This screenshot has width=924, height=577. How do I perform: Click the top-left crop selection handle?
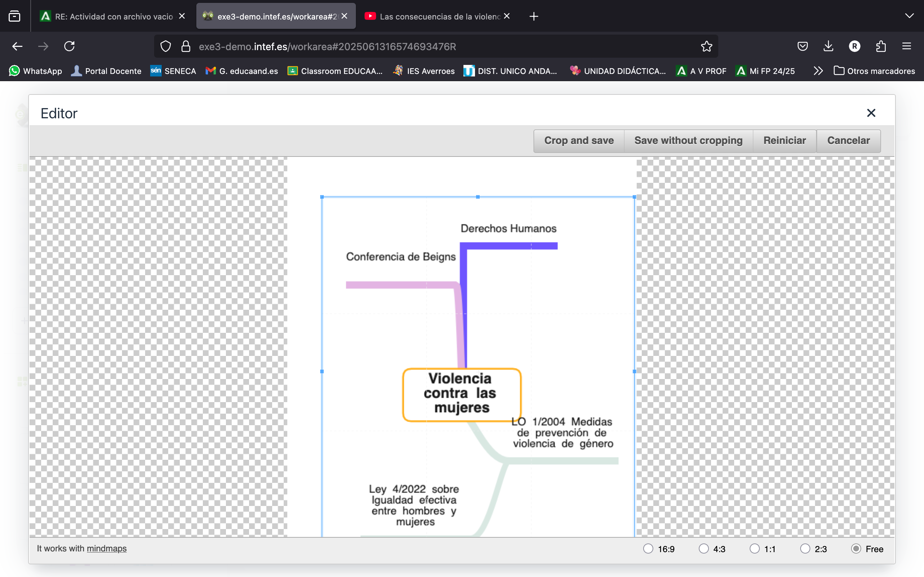(322, 197)
